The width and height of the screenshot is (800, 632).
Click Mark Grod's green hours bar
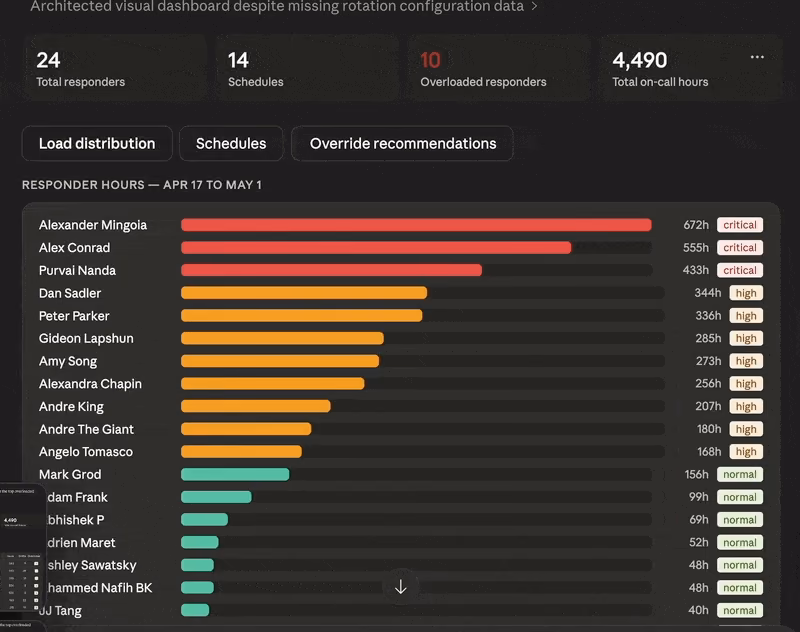click(235, 474)
